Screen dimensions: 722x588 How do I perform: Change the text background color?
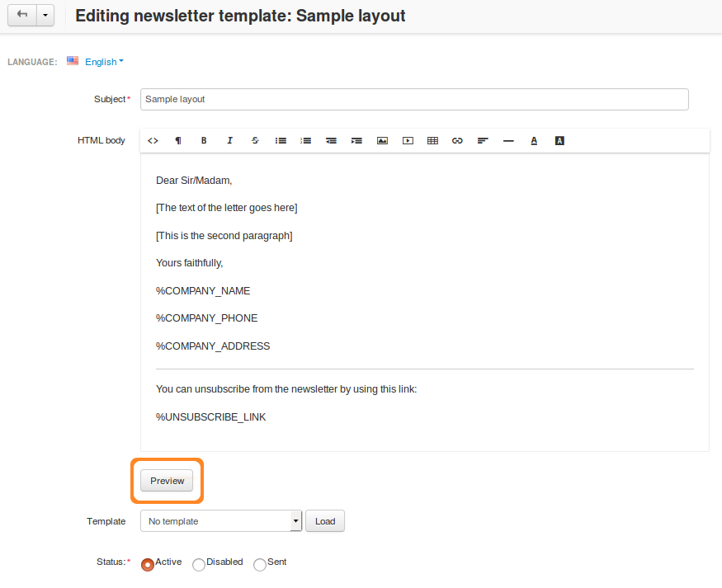coord(559,141)
